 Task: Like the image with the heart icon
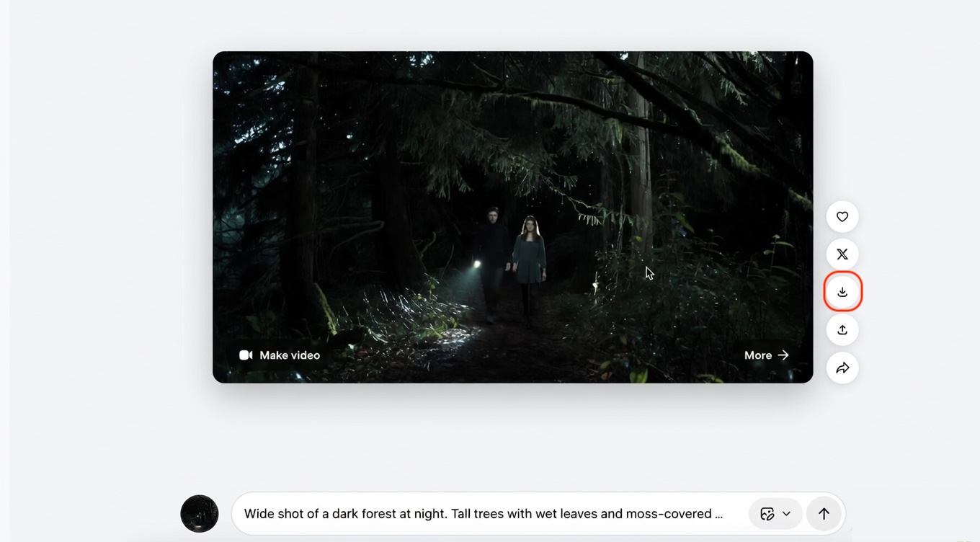point(842,216)
